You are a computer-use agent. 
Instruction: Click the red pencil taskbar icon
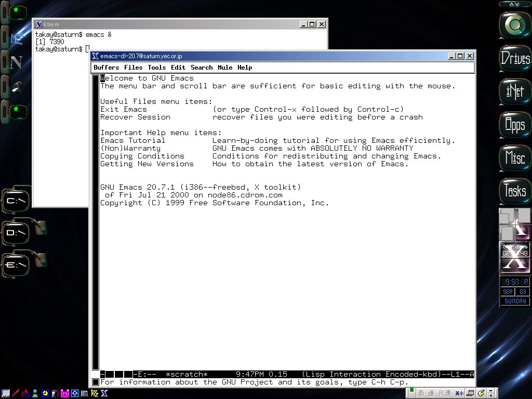pos(16,393)
